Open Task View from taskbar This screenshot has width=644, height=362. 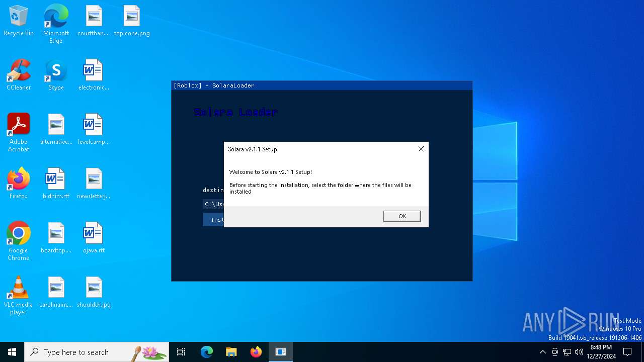(x=181, y=352)
